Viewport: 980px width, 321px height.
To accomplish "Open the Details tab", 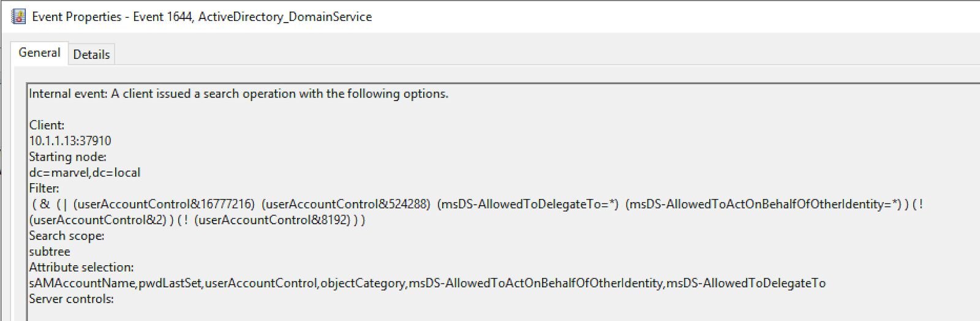I will click(x=91, y=55).
